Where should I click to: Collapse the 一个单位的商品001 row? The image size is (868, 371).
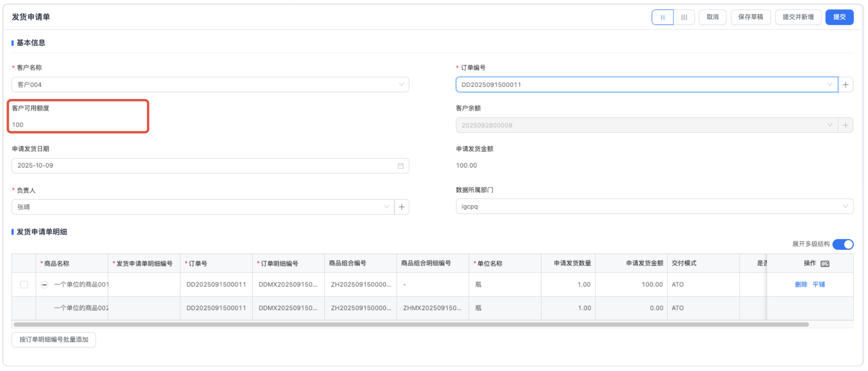point(45,284)
